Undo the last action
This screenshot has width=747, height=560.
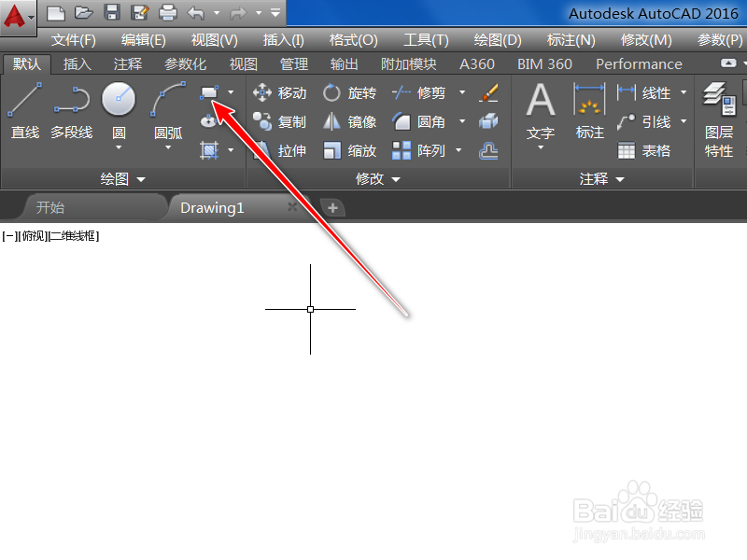coord(196,13)
